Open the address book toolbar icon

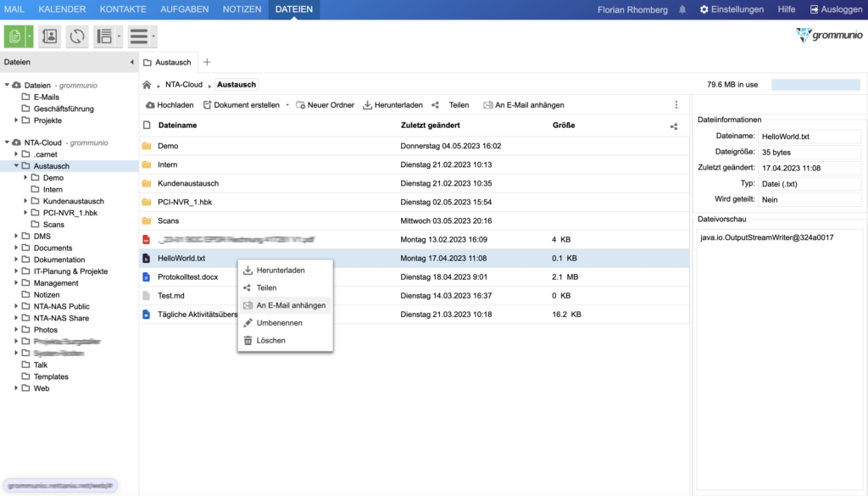(x=49, y=36)
